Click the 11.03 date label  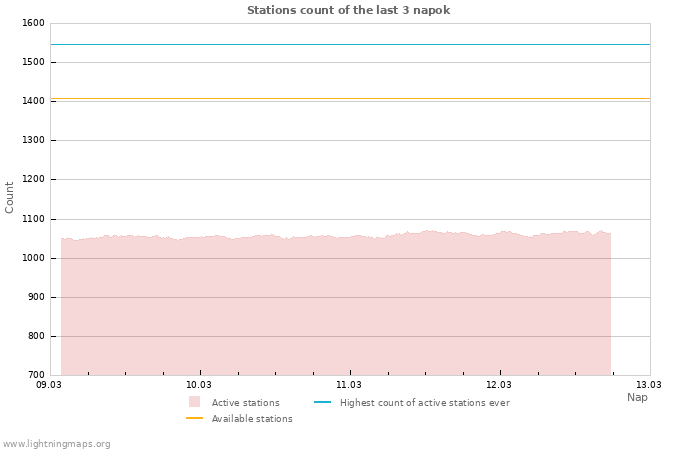(349, 385)
